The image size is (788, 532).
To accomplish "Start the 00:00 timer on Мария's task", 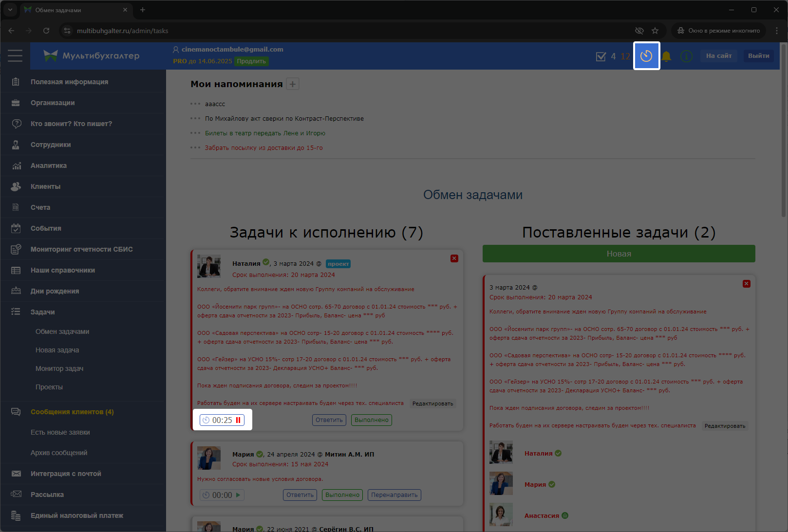I will pos(238,495).
